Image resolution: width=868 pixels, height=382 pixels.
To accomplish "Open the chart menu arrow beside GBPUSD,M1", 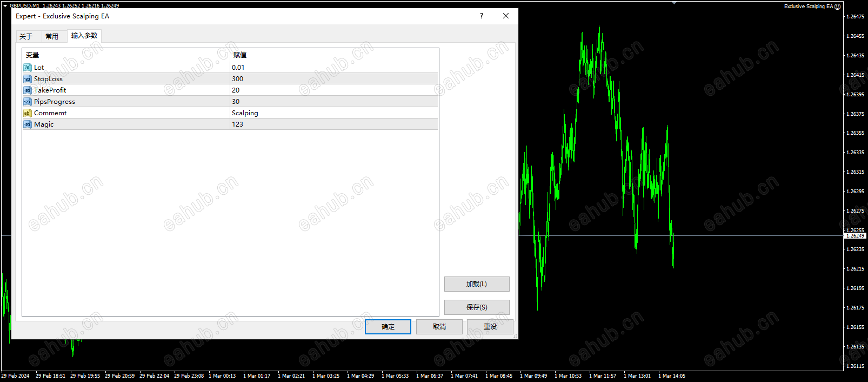I will pyautogui.click(x=5, y=5).
